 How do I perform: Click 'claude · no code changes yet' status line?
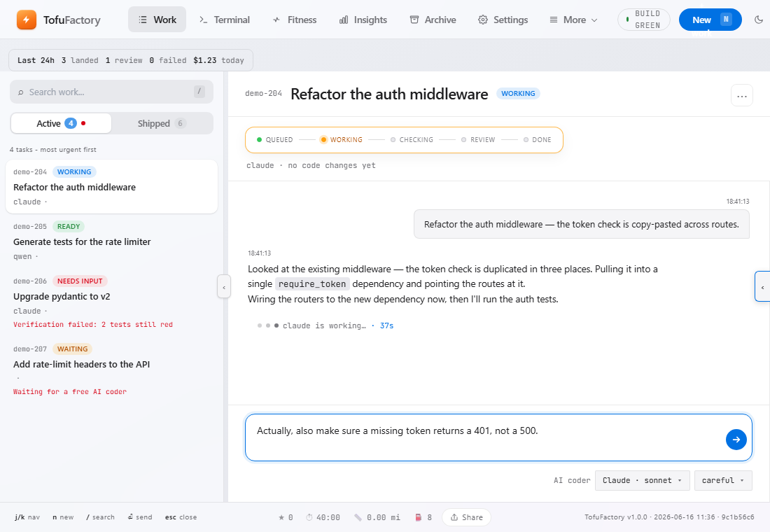tap(311, 165)
